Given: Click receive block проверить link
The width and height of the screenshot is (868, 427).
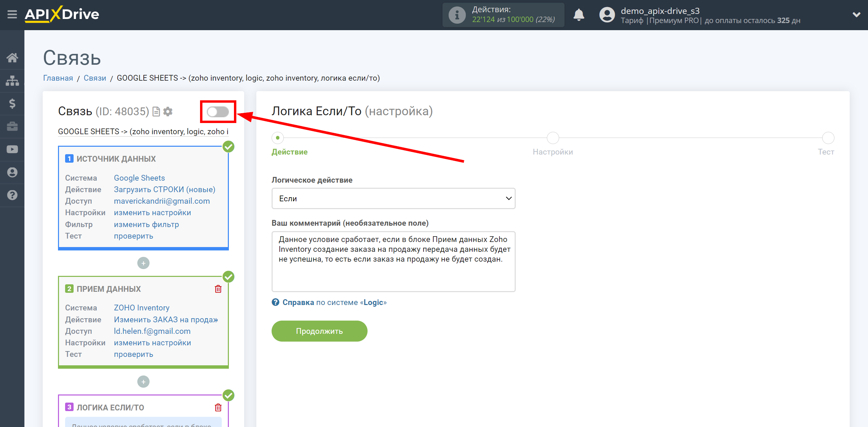Looking at the screenshot, I should click(134, 354).
